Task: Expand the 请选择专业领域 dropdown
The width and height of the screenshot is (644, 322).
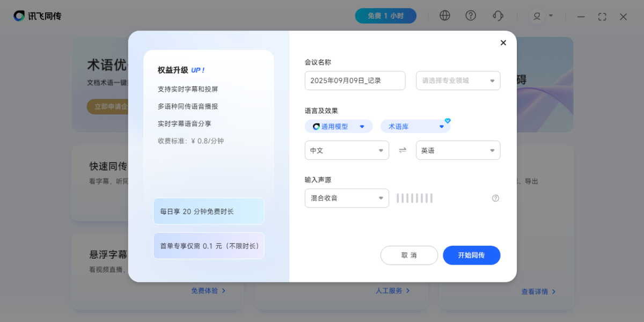Action: pyautogui.click(x=458, y=80)
